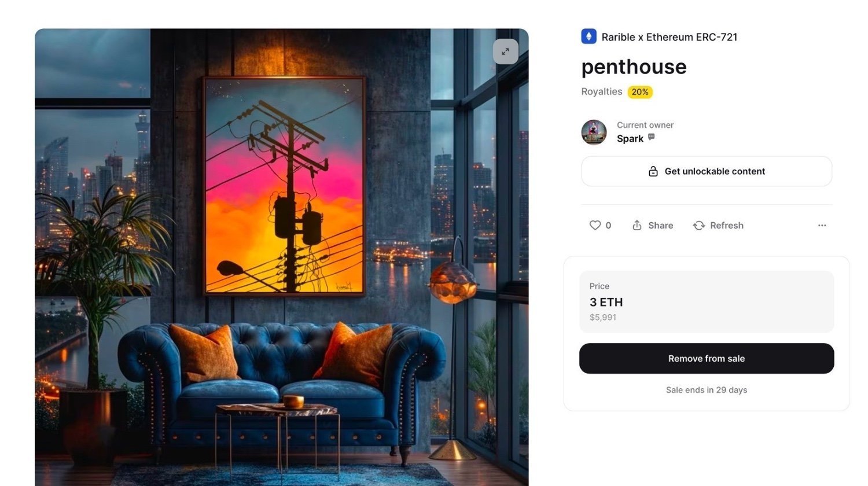Click the penthouse title heading
The image size is (868, 486).
[634, 67]
